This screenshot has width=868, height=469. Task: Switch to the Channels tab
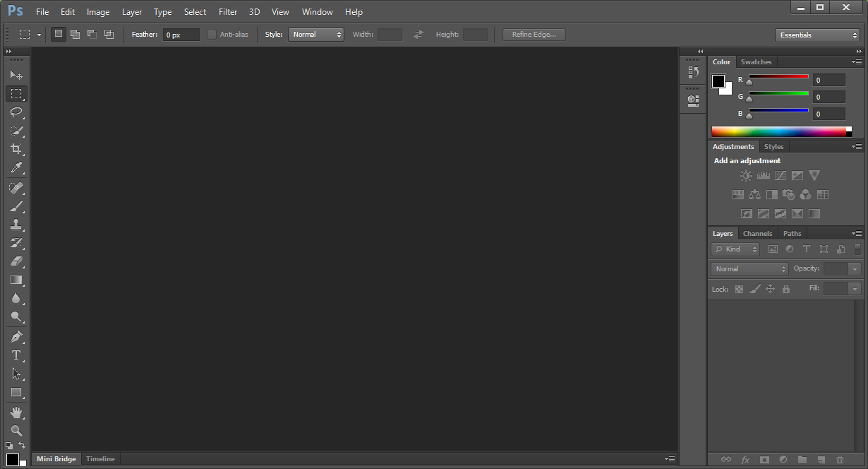pyautogui.click(x=757, y=234)
